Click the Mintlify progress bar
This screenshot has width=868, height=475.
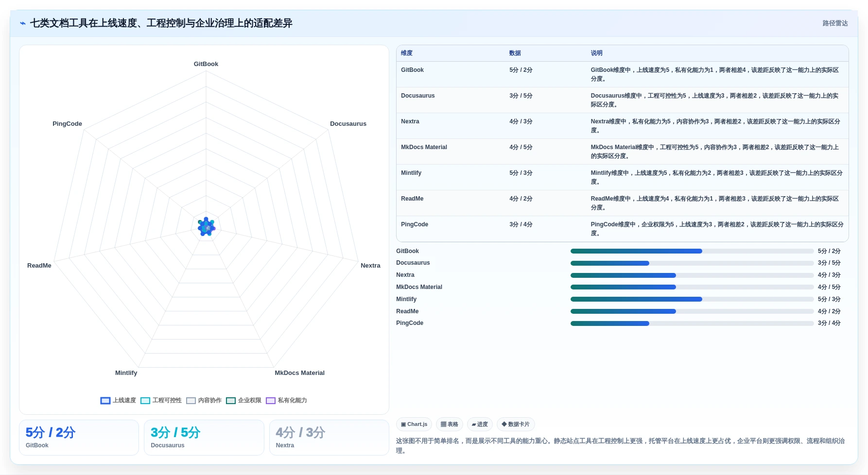(x=692, y=299)
